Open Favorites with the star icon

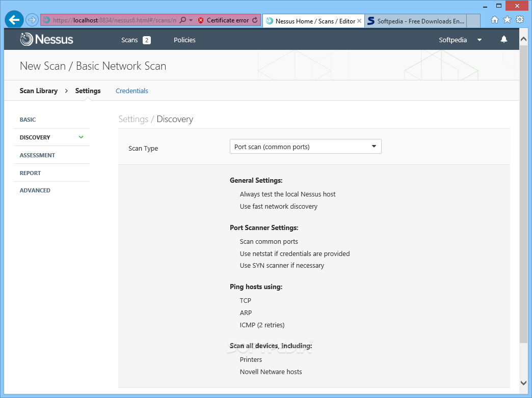pyautogui.click(x=507, y=20)
